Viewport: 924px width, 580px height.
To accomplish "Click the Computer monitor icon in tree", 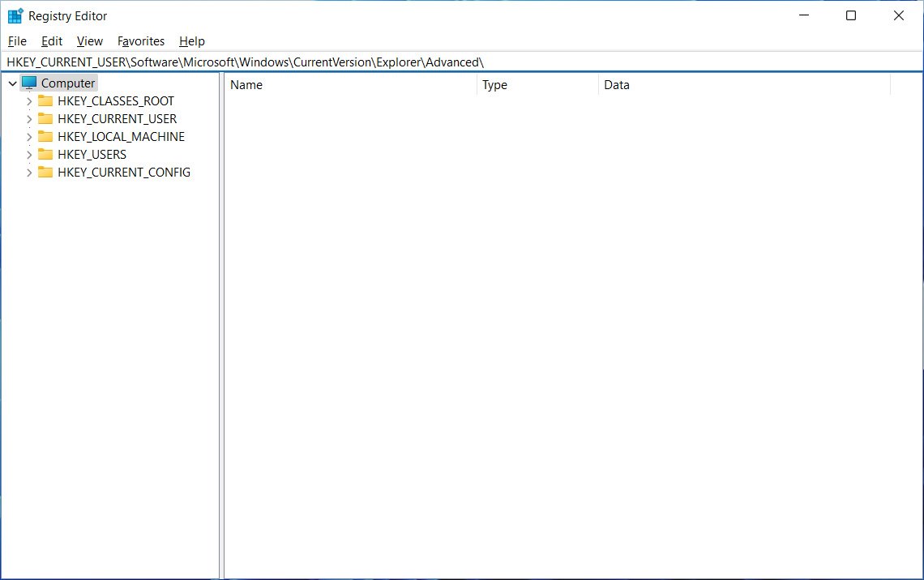I will [x=29, y=83].
